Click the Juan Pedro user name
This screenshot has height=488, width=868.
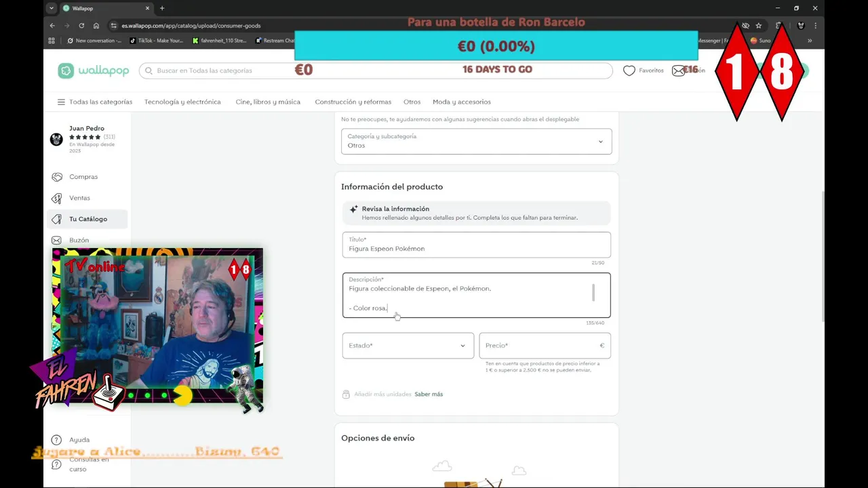coord(87,128)
